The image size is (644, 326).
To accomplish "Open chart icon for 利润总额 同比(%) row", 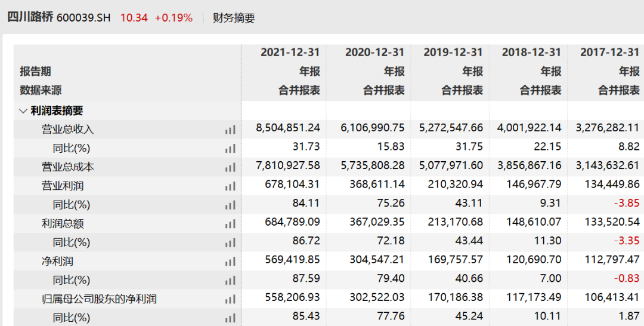I will (230, 242).
